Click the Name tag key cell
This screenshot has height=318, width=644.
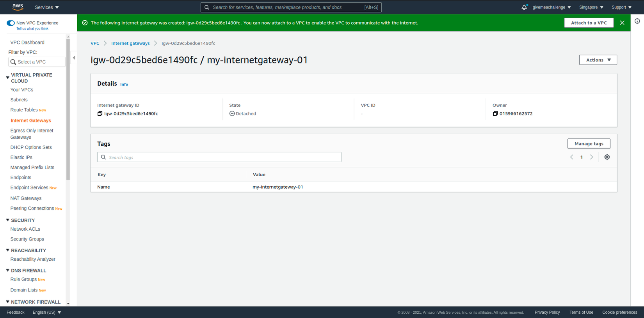(x=103, y=187)
